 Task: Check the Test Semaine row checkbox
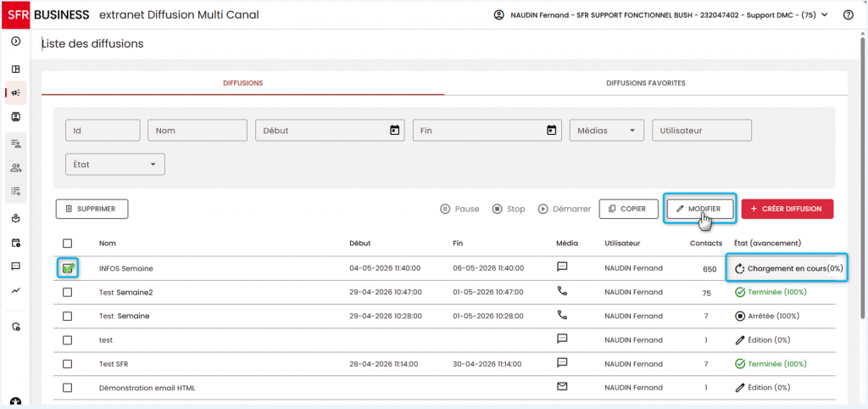click(68, 317)
